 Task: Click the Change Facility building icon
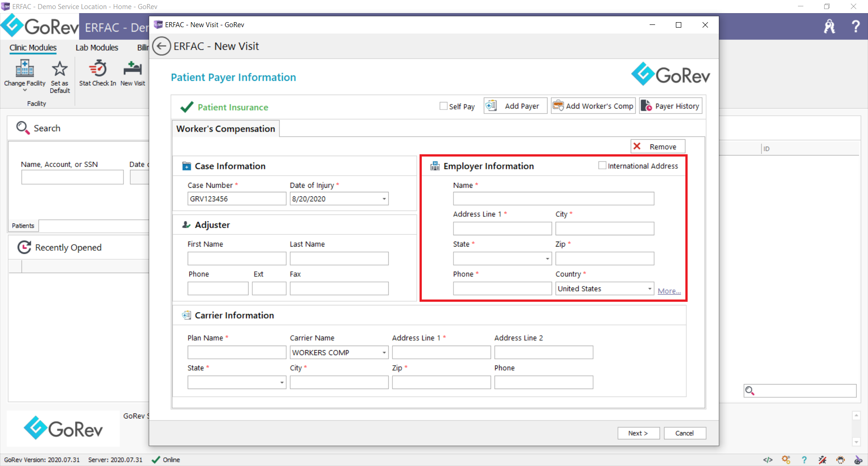24,69
